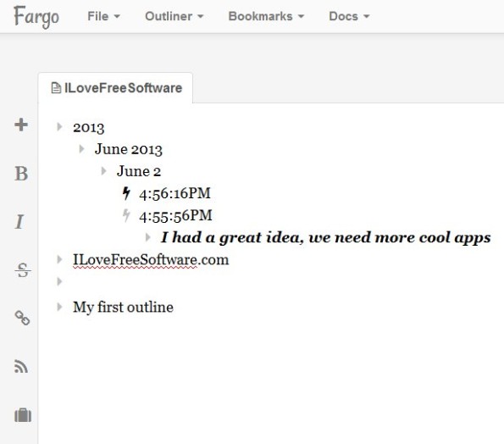Viewport: 504px width, 444px height.
Task: Open the Docs menu
Action: click(x=349, y=16)
